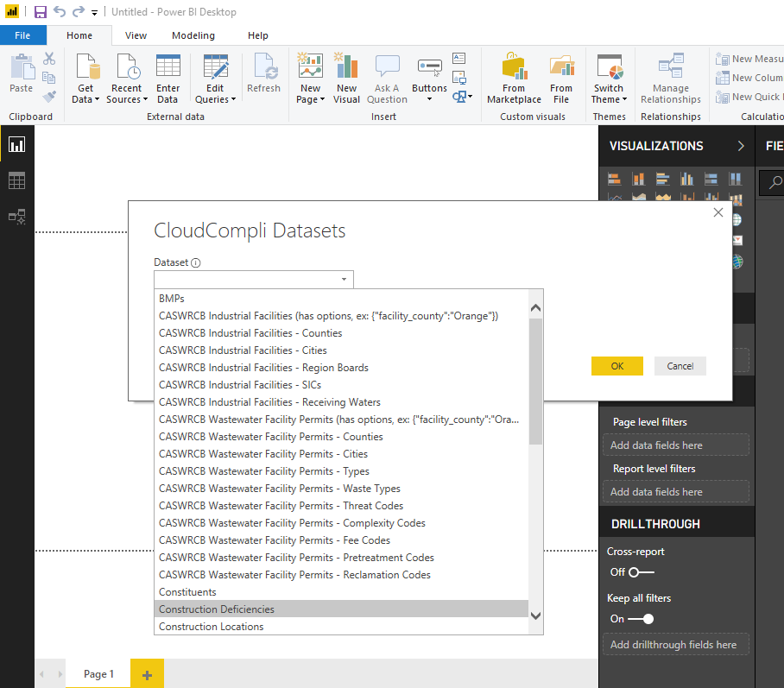Switch to the Home ribbon tab
The height and width of the screenshot is (688, 784).
click(79, 35)
